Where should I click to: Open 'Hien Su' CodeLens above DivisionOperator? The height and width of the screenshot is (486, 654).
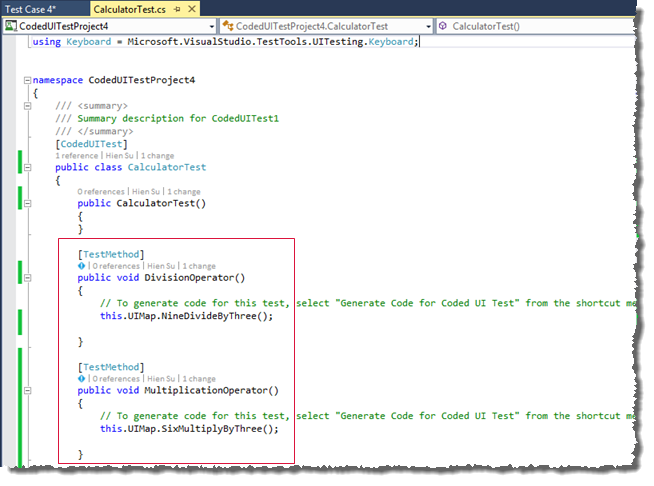(x=161, y=266)
